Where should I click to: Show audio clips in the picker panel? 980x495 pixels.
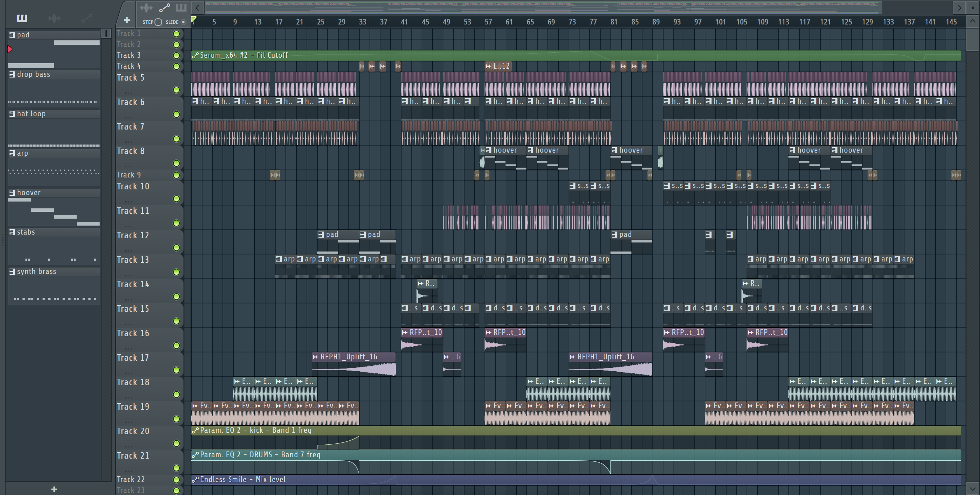pos(54,18)
